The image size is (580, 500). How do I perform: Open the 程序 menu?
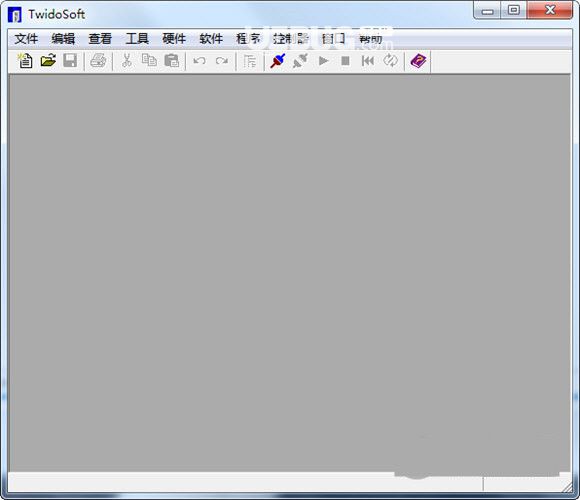[x=248, y=38]
